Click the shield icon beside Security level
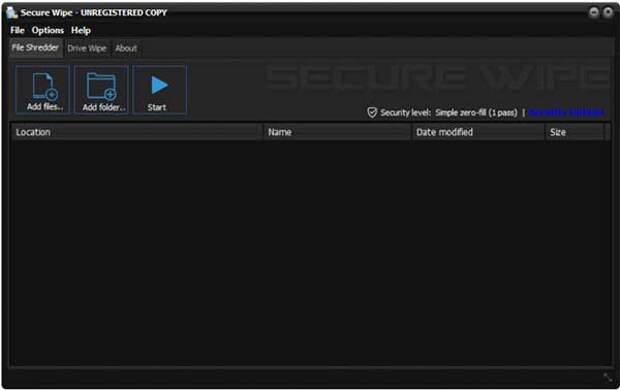The width and height of the screenshot is (620, 390). 372,113
